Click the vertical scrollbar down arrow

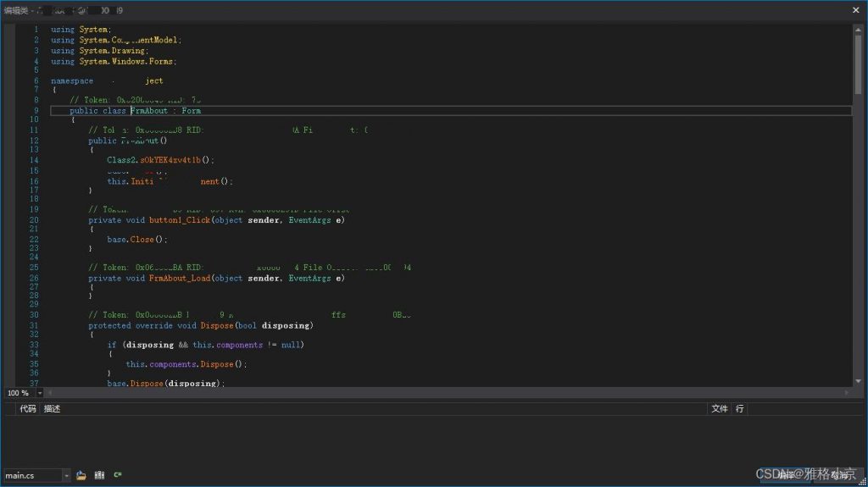(x=858, y=381)
